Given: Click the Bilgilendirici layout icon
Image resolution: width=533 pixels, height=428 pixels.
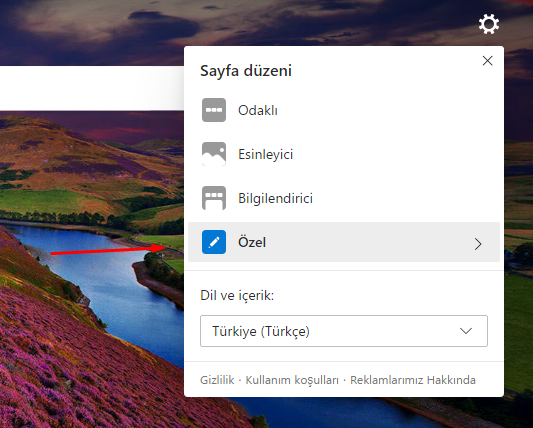Looking at the screenshot, I should click(x=214, y=198).
